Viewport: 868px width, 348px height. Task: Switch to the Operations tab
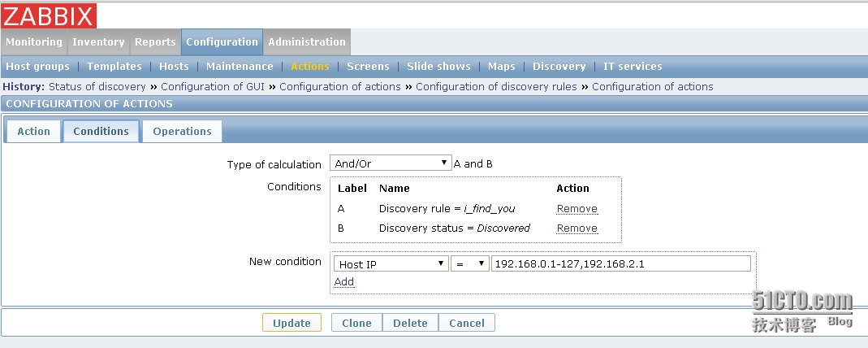tap(182, 132)
